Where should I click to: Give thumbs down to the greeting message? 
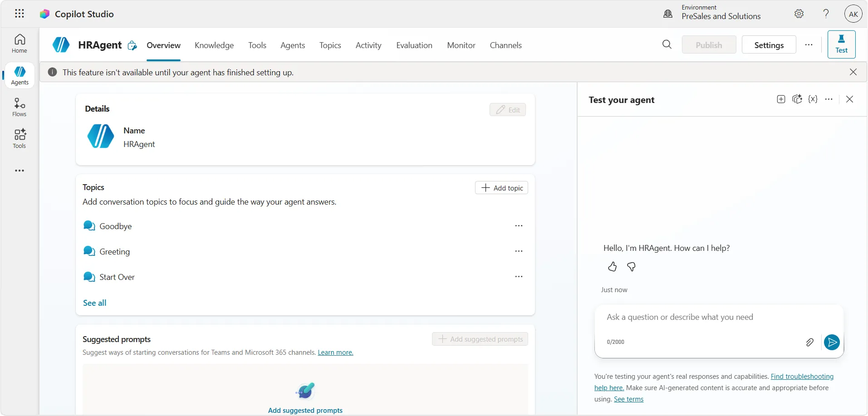coord(631,267)
